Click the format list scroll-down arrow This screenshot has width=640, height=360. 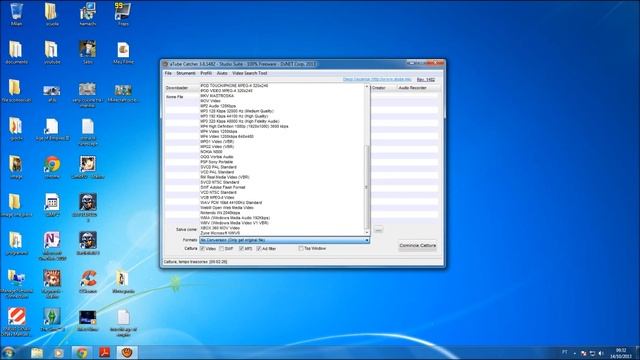[x=367, y=232]
